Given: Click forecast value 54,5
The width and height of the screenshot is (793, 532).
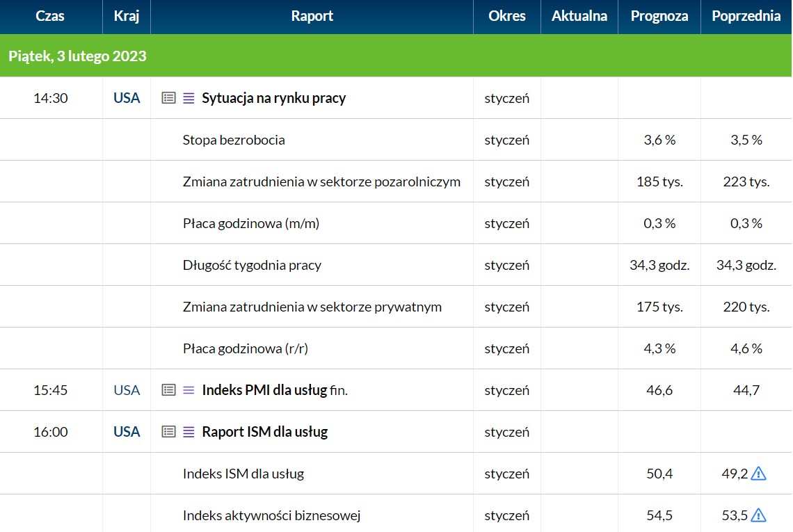Looking at the screenshot, I should point(659,515).
